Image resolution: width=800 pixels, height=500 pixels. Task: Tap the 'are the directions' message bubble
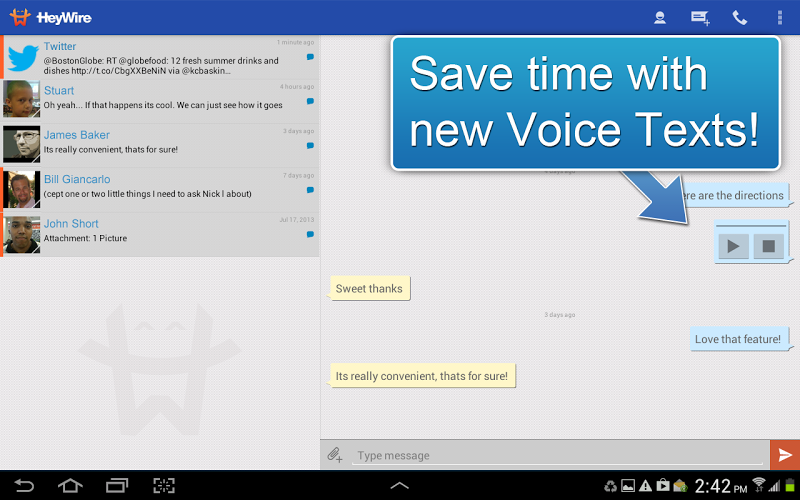click(737, 195)
